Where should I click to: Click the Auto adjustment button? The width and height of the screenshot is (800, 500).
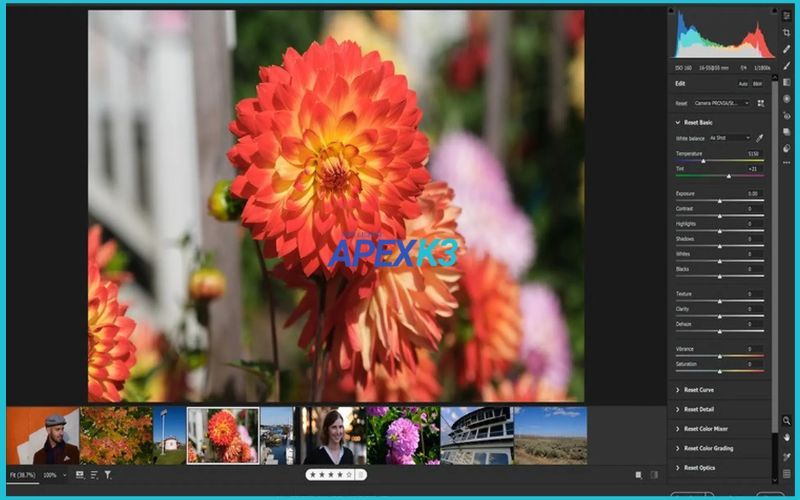[742, 84]
